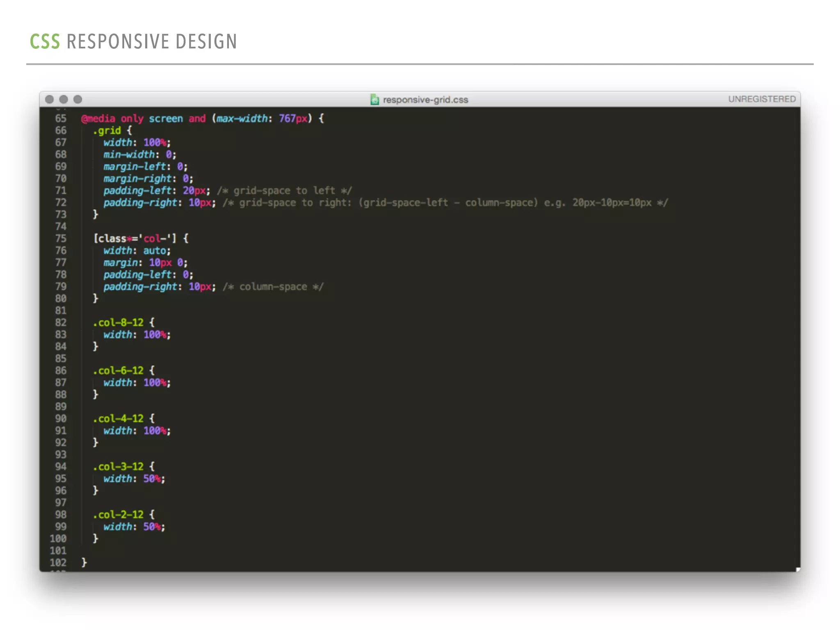Click the third zoom window dot
840x630 pixels.
[x=78, y=99]
